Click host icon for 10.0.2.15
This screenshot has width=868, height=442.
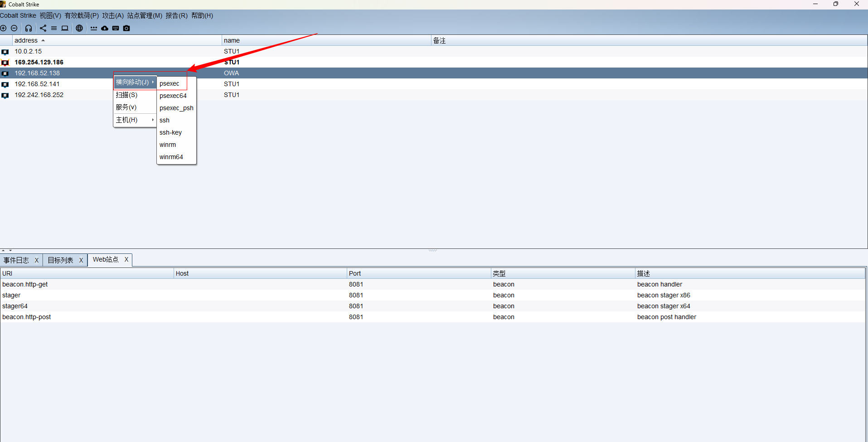pos(5,52)
